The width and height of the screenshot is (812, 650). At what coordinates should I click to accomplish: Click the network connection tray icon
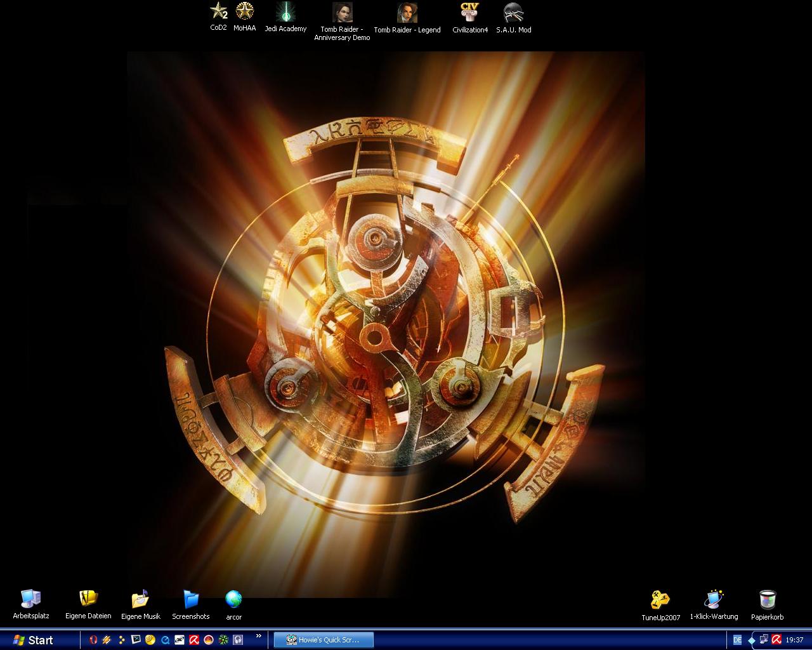pos(764,640)
